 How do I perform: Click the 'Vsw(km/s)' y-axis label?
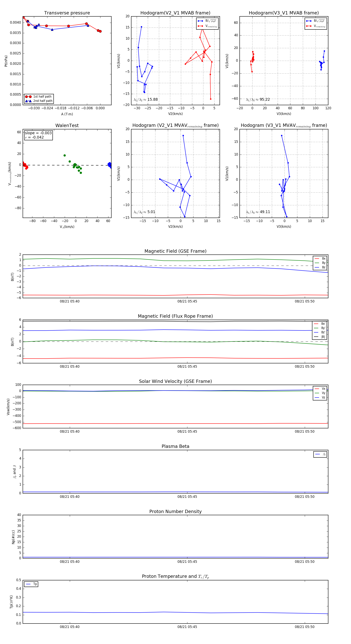8,407
